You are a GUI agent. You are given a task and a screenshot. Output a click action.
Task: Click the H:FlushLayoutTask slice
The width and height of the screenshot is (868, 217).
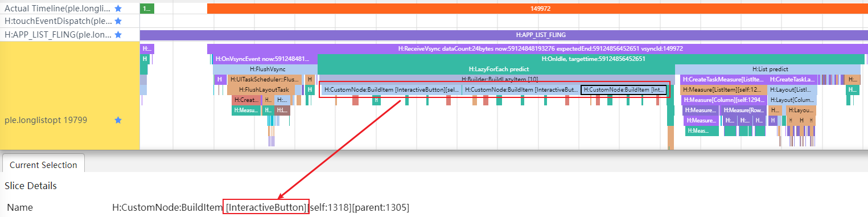coord(264,89)
